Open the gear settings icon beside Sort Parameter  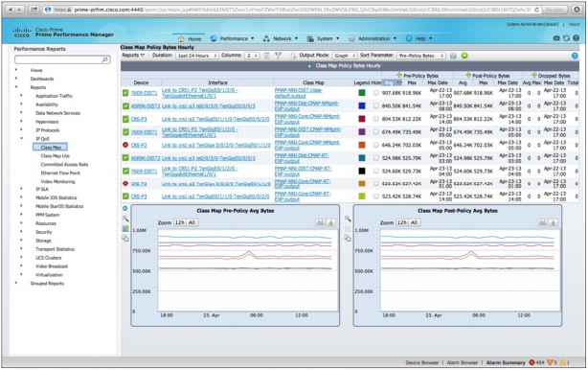(453, 56)
